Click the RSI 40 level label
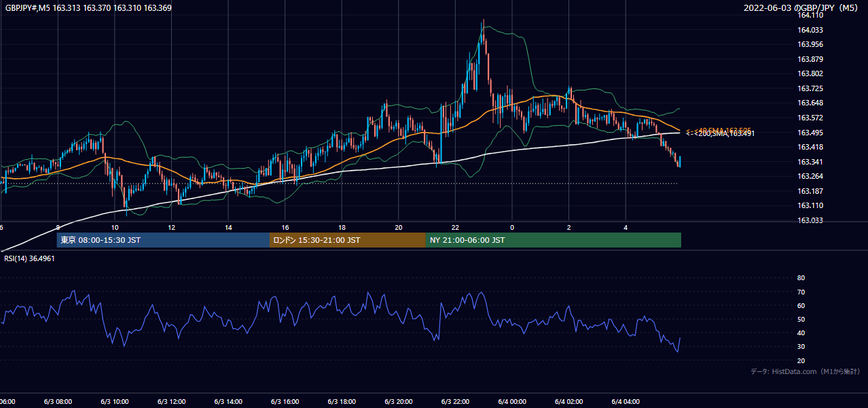This screenshot has width=868, height=408. tap(801, 333)
